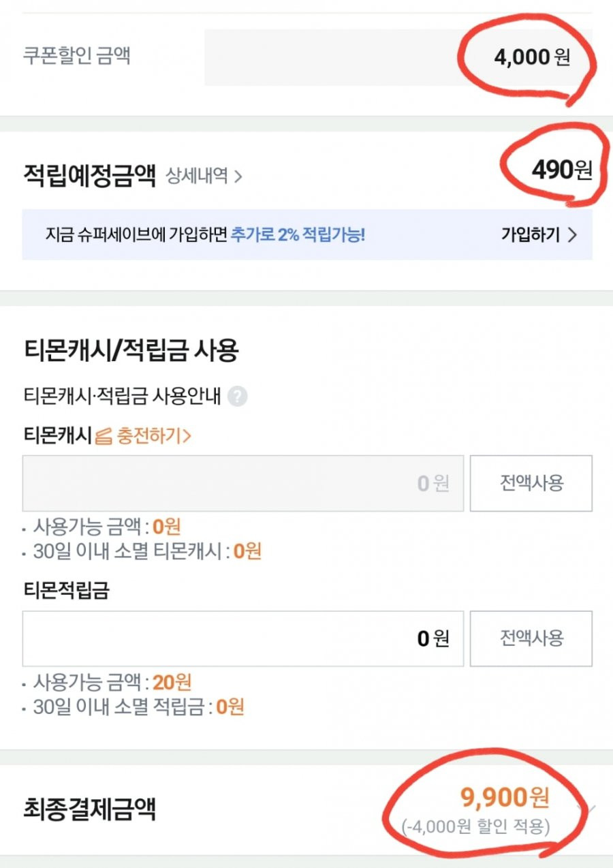Click the question mark help icon
This screenshot has height=868, width=613.
coord(237,397)
